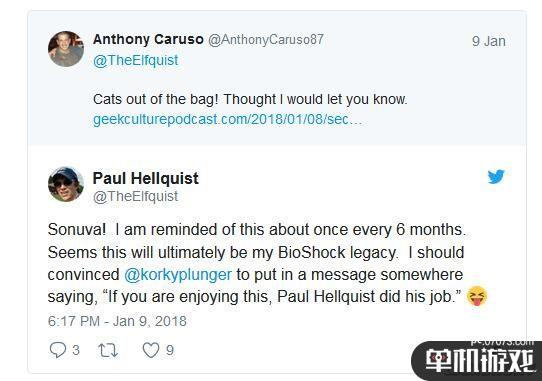The width and height of the screenshot is (542, 381).
Task: Click the 9 Jan date on quoted tweet
Action: [489, 41]
